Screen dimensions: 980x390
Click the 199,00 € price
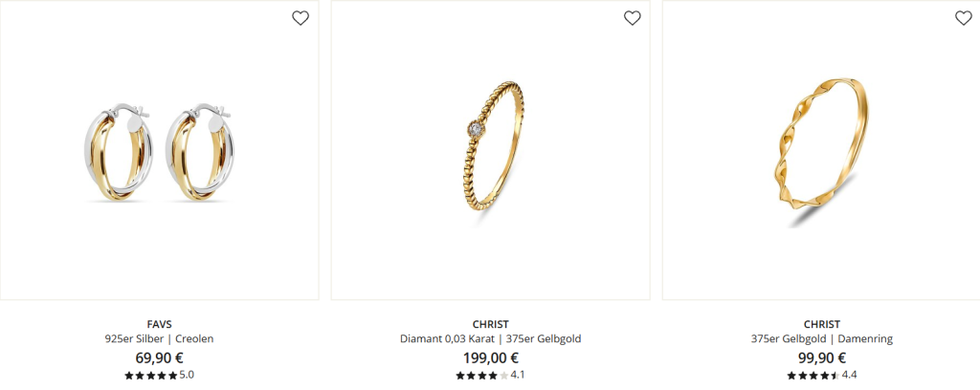click(491, 358)
